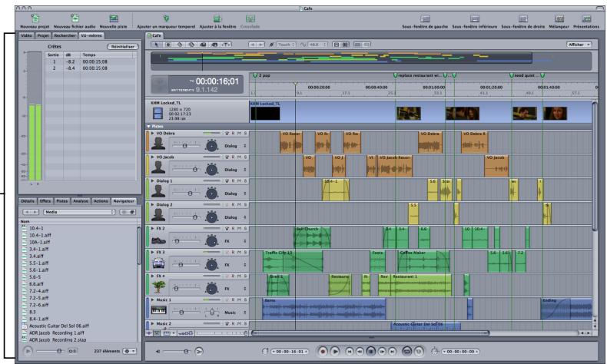Open VO Debra's Dialog output dropdown
The height and width of the screenshot is (364, 607).
(x=235, y=146)
